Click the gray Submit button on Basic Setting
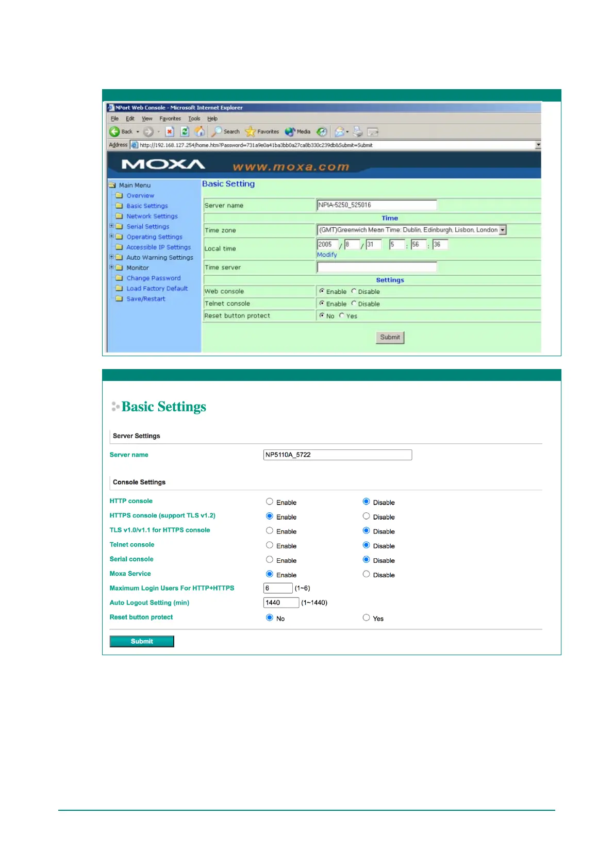Image resolution: width=614 pixels, height=868 pixels. click(x=390, y=337)
